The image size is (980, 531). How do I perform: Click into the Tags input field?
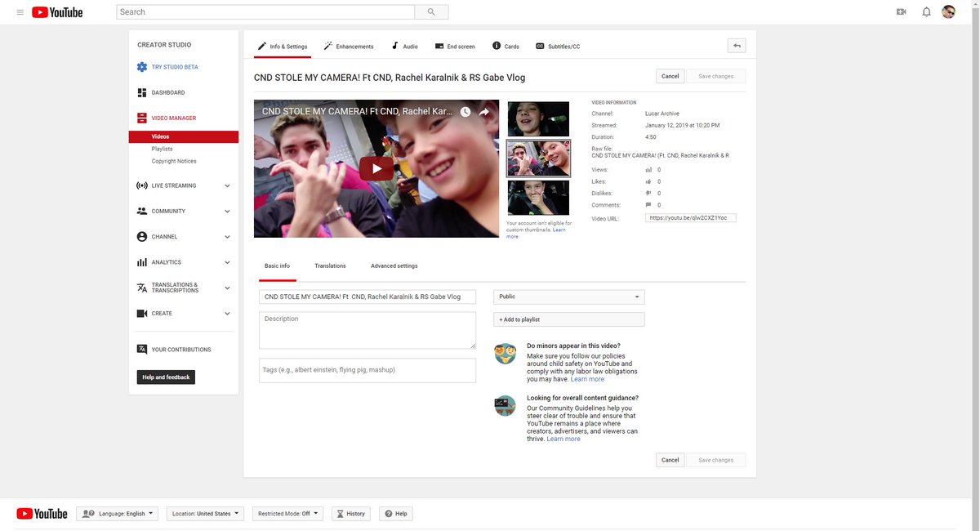367,370
